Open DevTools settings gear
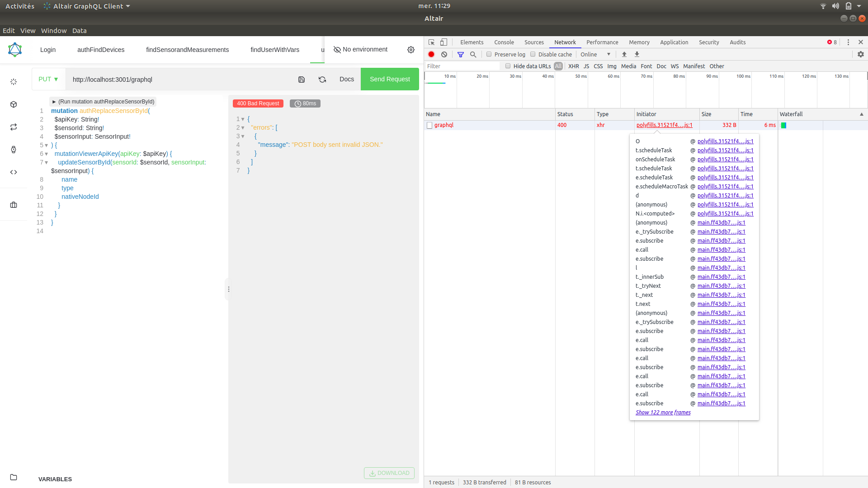Image resolution: width=868 pixels, height=488 pixels. (860, 54)
